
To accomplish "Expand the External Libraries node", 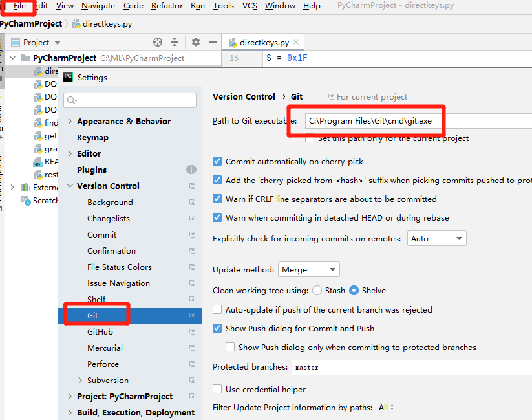I will point(12,187).
